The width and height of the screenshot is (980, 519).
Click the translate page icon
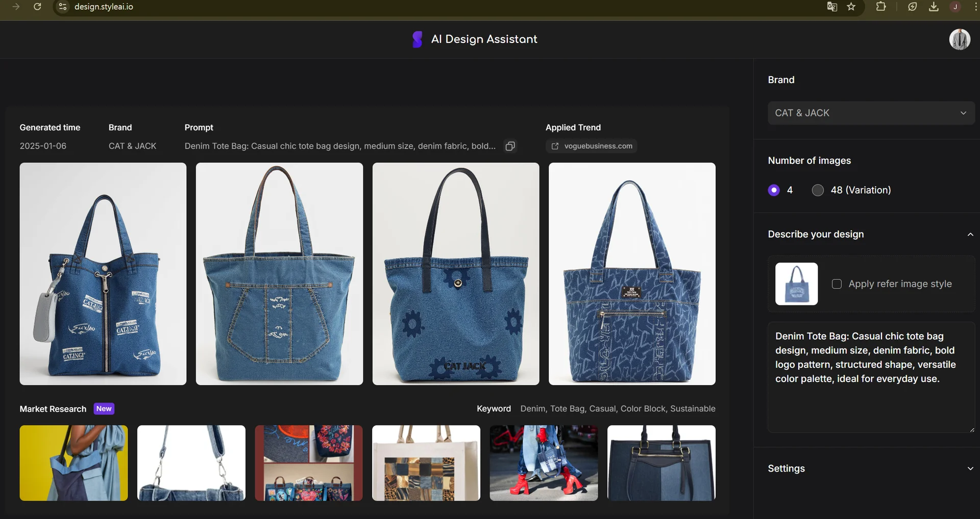[x=832, y=7]
